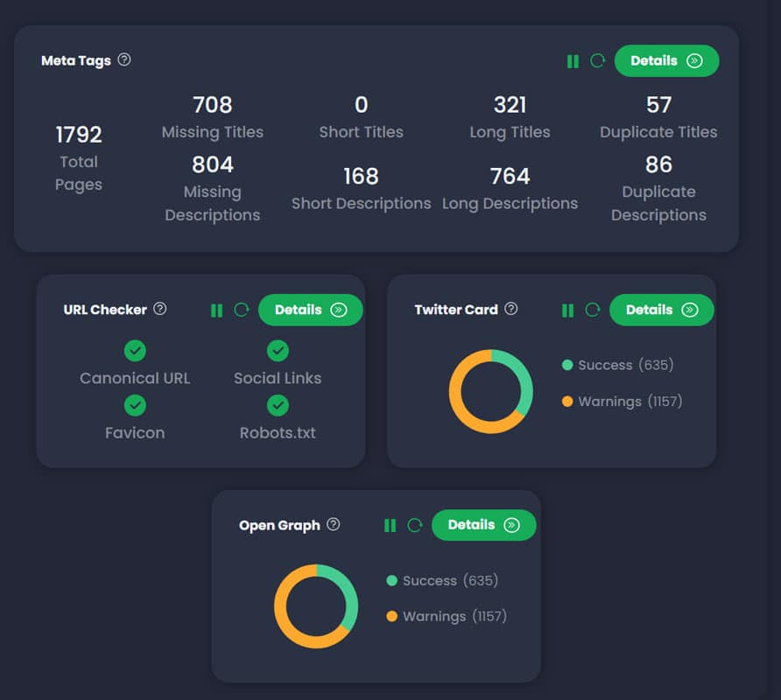
Task: Click the Open Graph help icon
Action: tap(334, 524)
